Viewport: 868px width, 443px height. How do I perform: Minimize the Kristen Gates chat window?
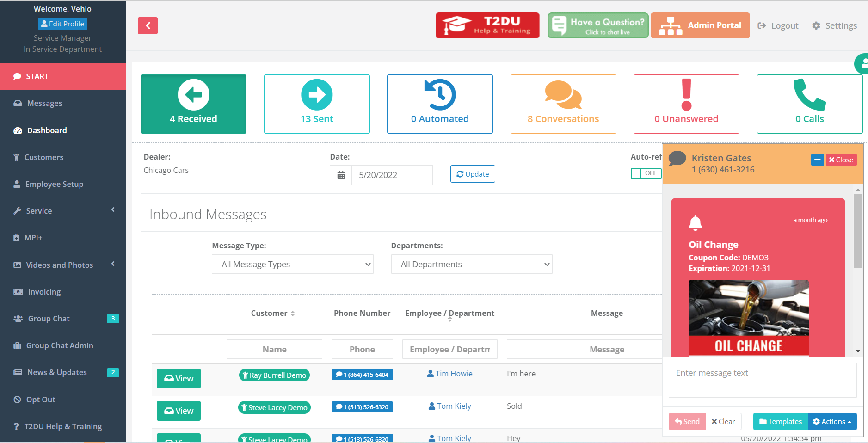coord(818,160)
